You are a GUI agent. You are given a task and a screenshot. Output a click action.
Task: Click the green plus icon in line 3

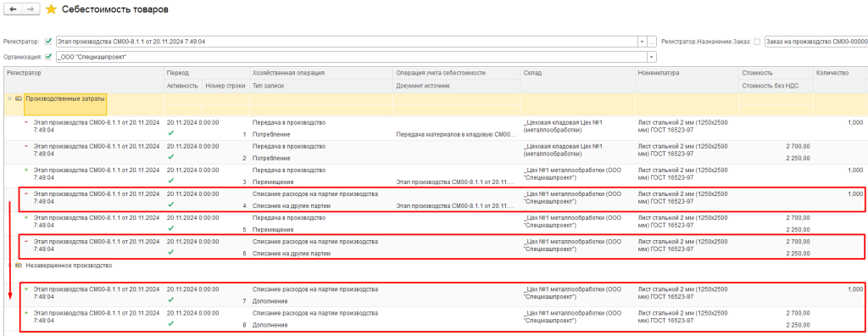click(x=26, y=171)
